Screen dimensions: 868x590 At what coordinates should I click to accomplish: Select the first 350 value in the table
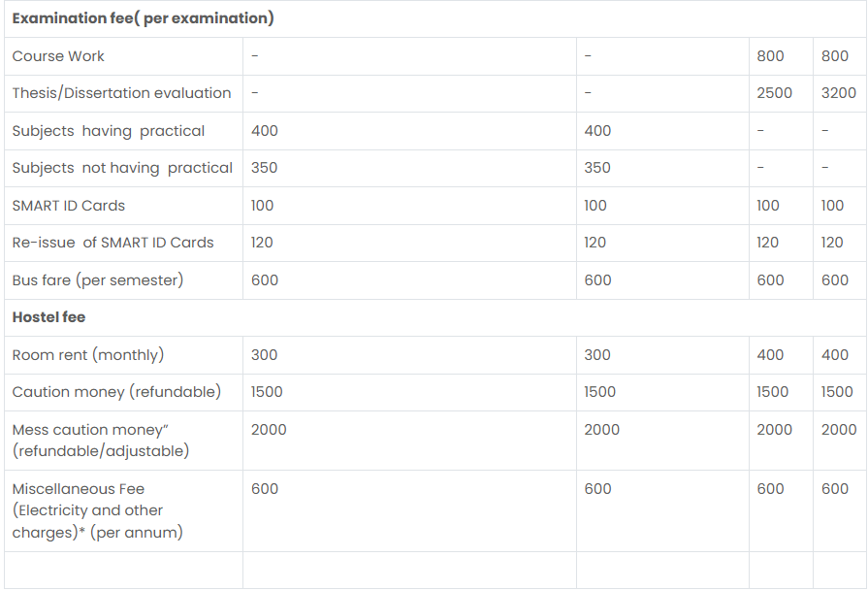click(264, 168)
